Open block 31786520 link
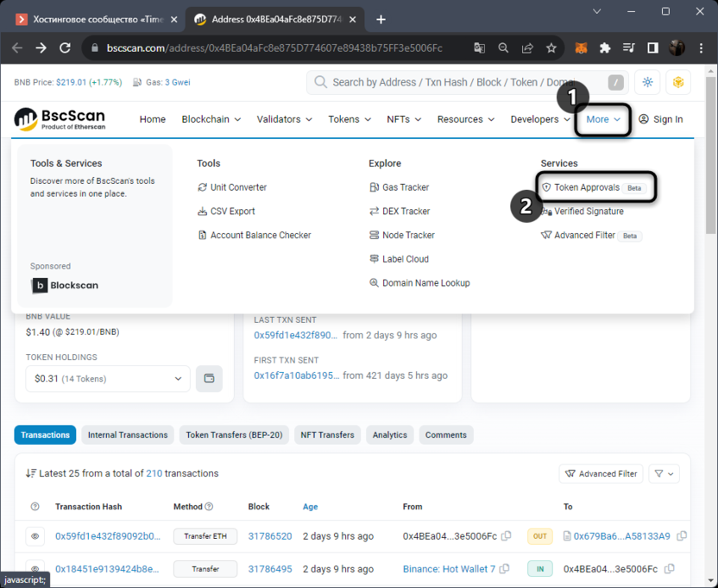This screenshot has width=718, height=588. pyautogui.click(x=270, y=536)
